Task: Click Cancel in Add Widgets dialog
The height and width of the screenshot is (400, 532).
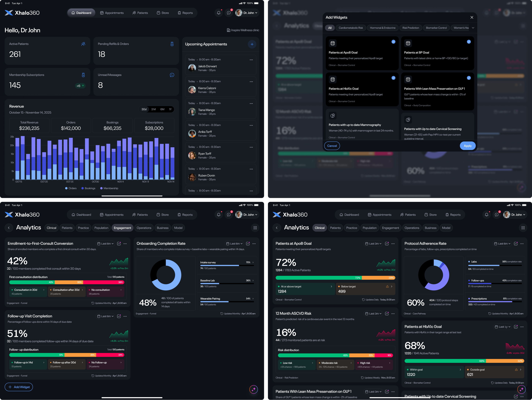Action: [332, 146]
